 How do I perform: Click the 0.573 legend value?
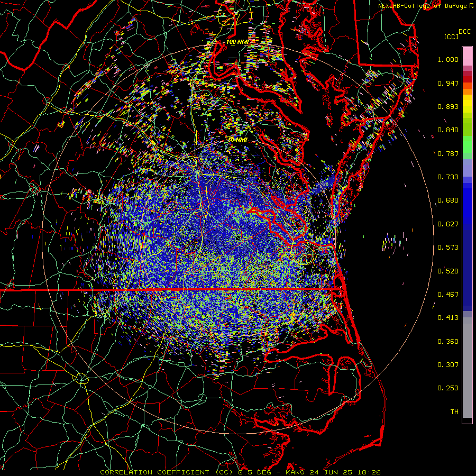[x=448, y=248]
